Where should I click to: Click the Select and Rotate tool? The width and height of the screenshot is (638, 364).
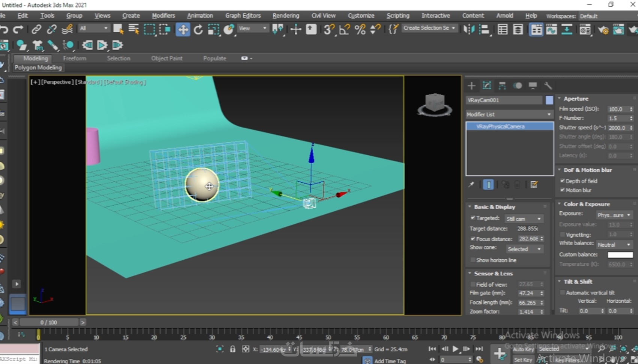(198, 30)
